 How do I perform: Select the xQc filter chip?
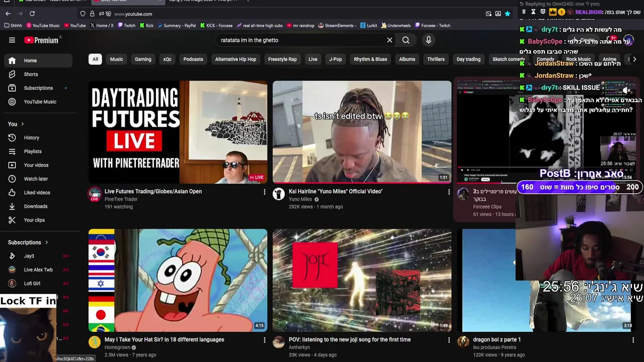click(x=167, y=59)
